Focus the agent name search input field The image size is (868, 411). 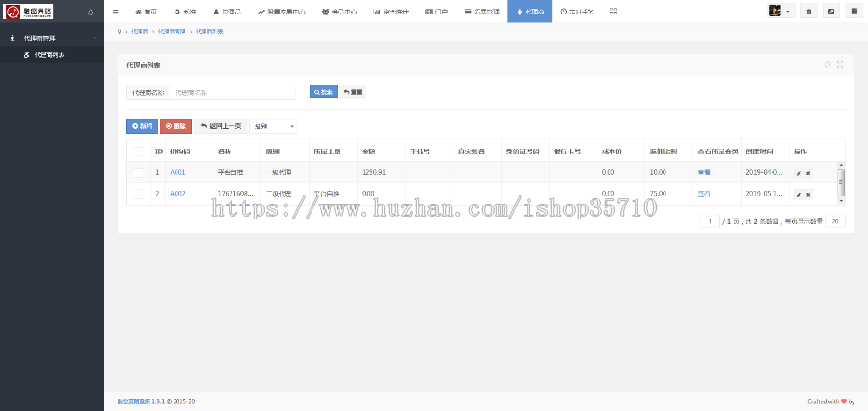(x=232, y=93)
